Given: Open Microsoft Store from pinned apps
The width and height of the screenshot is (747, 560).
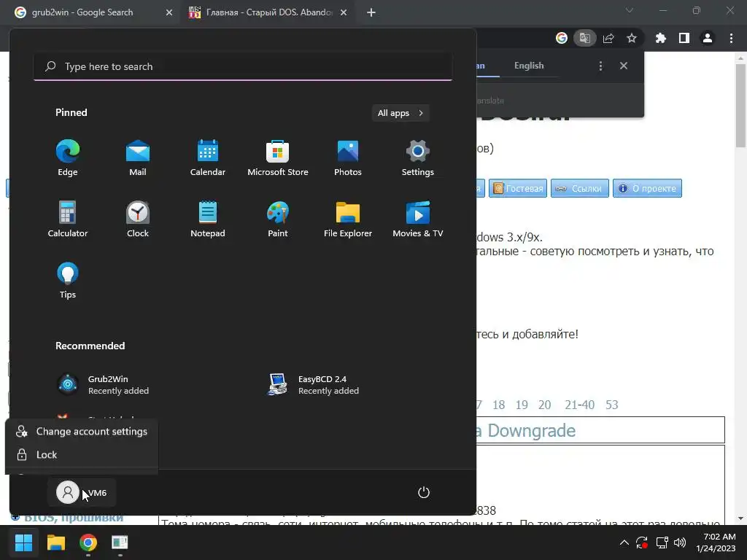Looking at the screenshot, I should (278, 158).
